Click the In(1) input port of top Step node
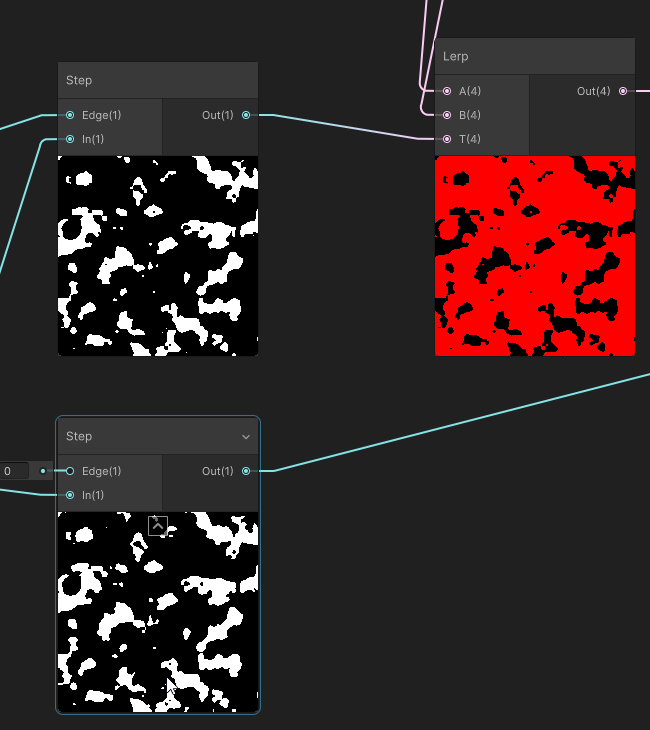Screen dimensions: 650x730 point(70,139)
